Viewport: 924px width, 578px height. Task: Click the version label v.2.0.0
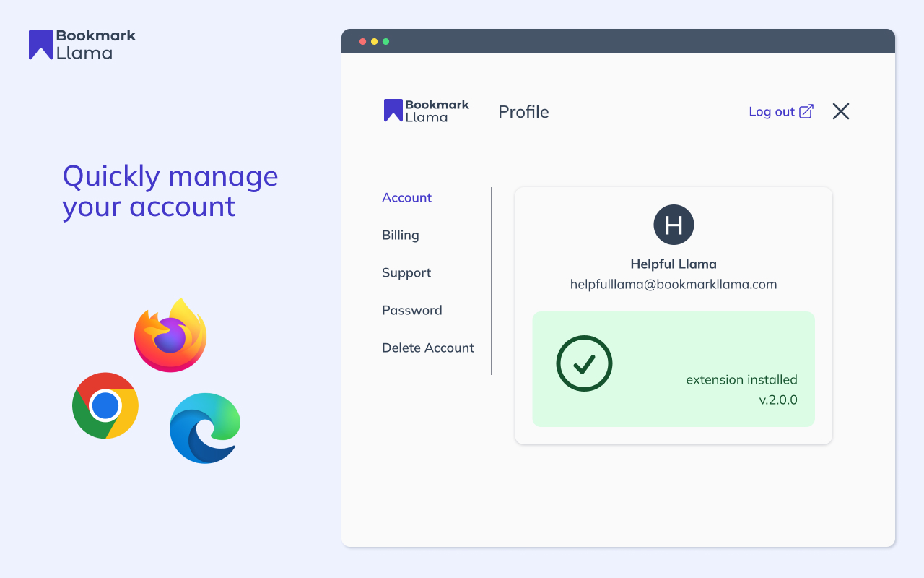778,400
